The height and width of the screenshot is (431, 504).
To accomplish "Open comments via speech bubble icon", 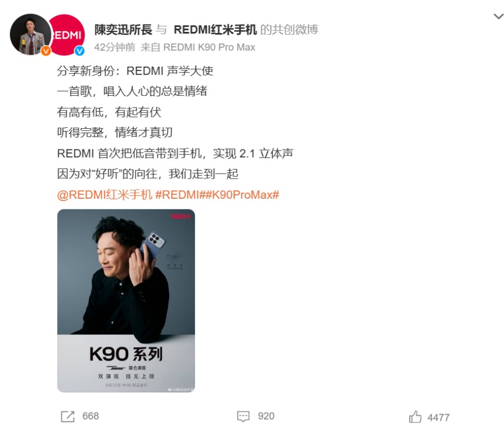I will (x=244, y=416).
